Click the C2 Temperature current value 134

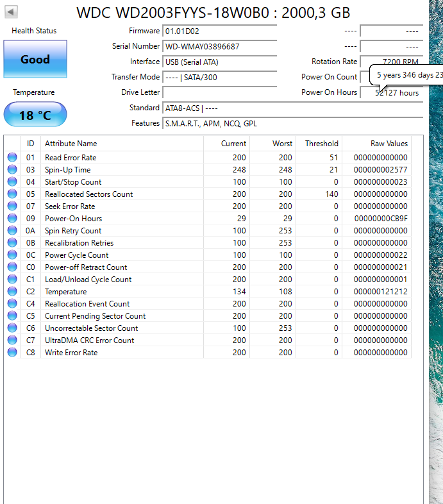click(239, 292)
